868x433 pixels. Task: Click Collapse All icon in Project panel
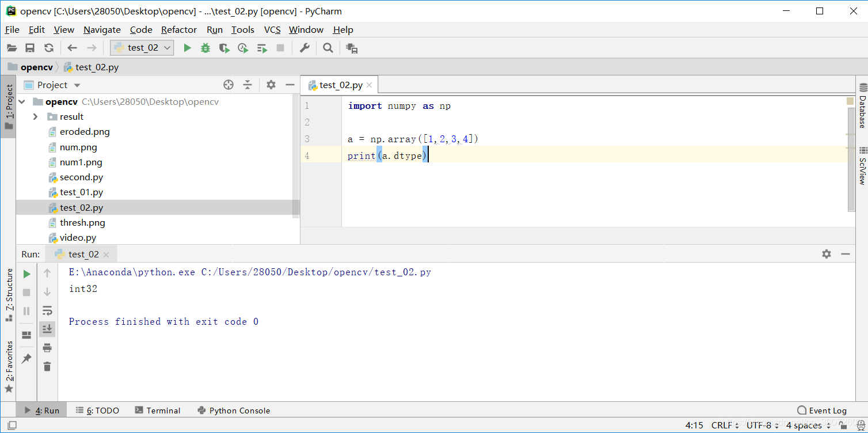(x=248, y=85)
